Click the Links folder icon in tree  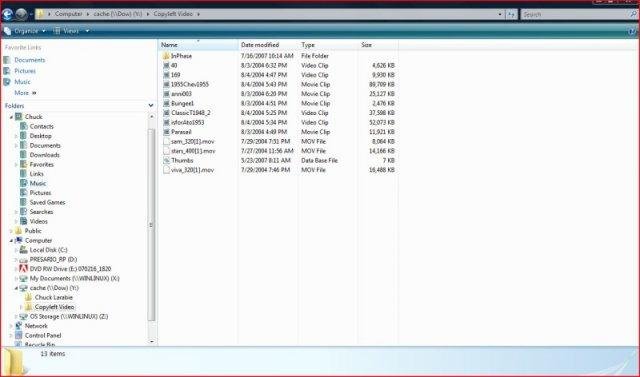(24, 174)
